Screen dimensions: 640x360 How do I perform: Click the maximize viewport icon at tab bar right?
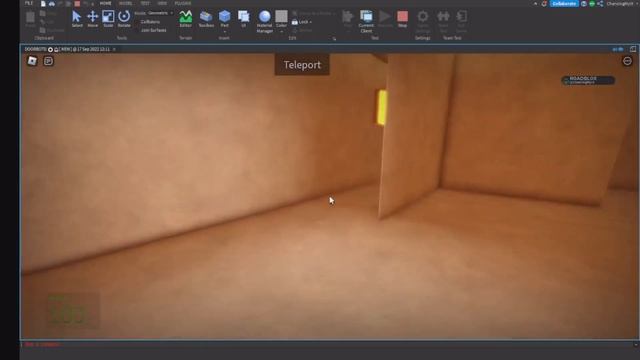[x=633, y=49]
